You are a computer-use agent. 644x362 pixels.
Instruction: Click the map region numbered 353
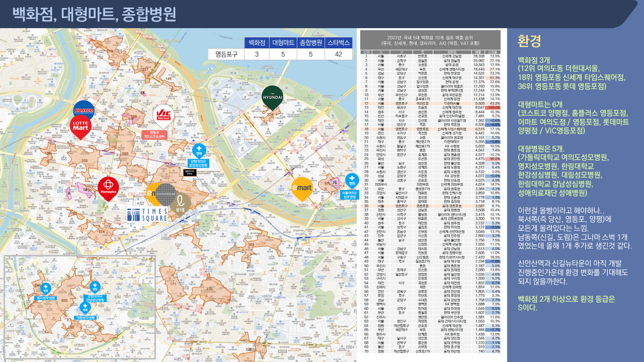tap(252, 245)
